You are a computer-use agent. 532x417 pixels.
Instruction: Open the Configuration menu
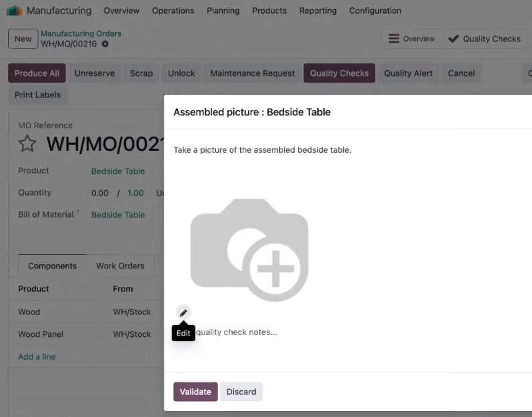tap(375, 11)
